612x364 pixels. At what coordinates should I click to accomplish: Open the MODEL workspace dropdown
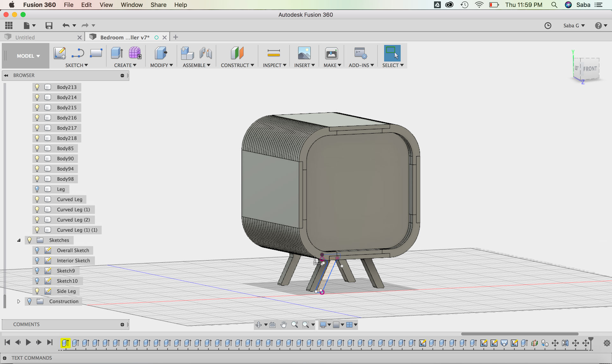click(x=28, y=56)
